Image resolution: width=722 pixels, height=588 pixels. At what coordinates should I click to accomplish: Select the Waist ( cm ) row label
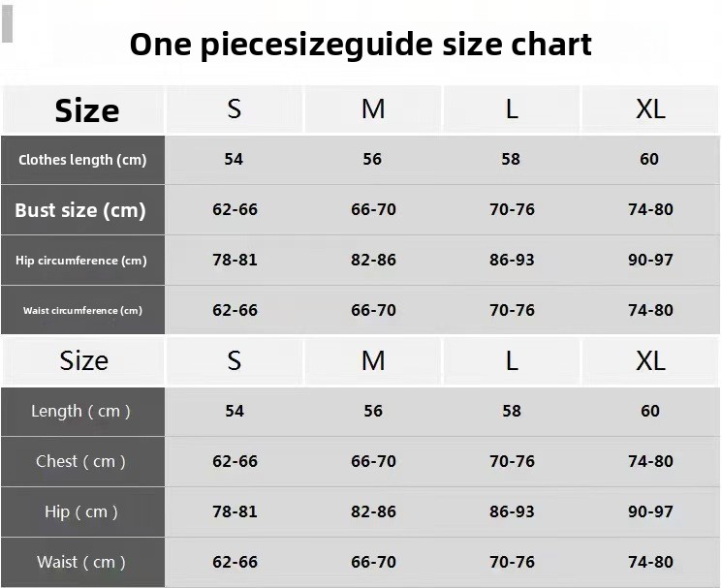[x=81, y=562]
